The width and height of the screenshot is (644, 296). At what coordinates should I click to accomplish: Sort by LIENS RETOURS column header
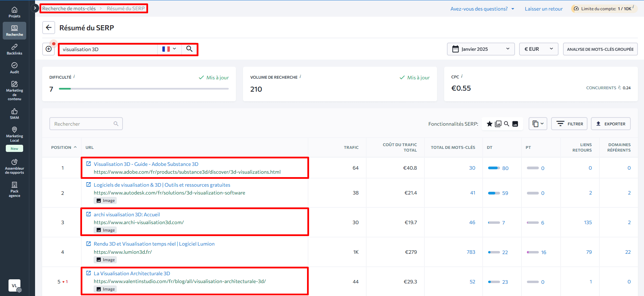point(582,147)
